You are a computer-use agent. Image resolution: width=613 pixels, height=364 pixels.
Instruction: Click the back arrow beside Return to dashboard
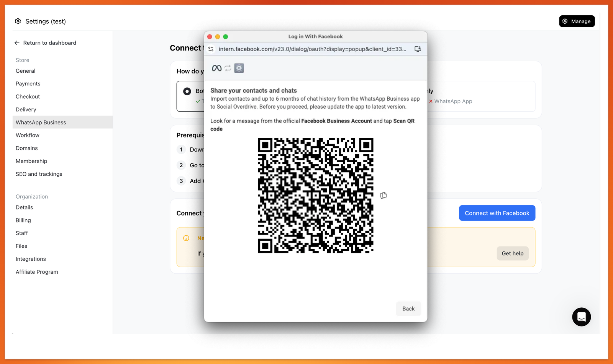[x=17, y=43]
